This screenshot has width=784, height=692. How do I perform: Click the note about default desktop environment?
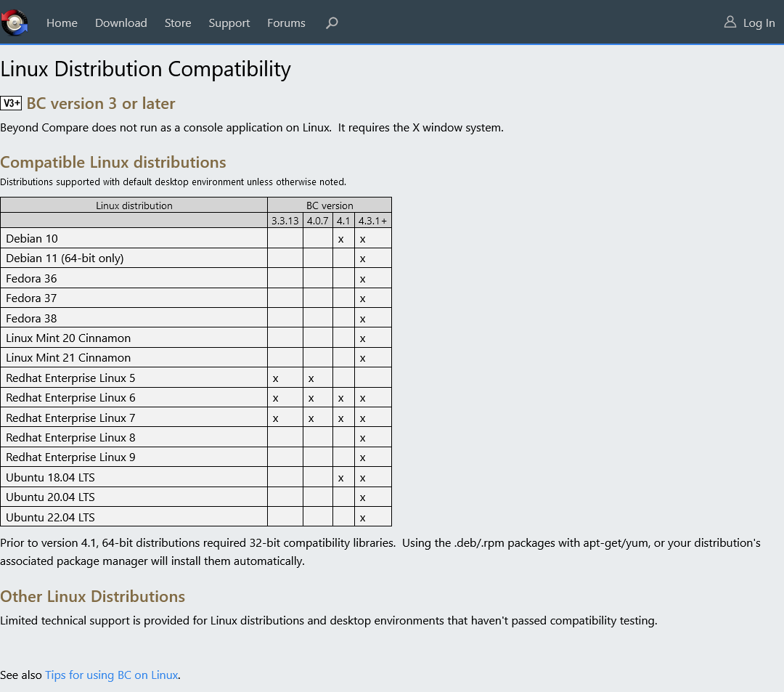[173, 182]
